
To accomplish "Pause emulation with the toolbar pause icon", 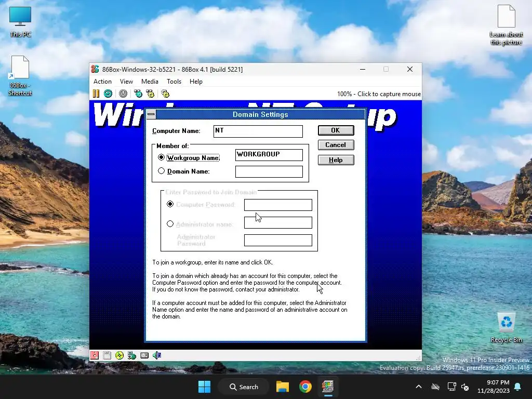I will [x=96, y=94].
